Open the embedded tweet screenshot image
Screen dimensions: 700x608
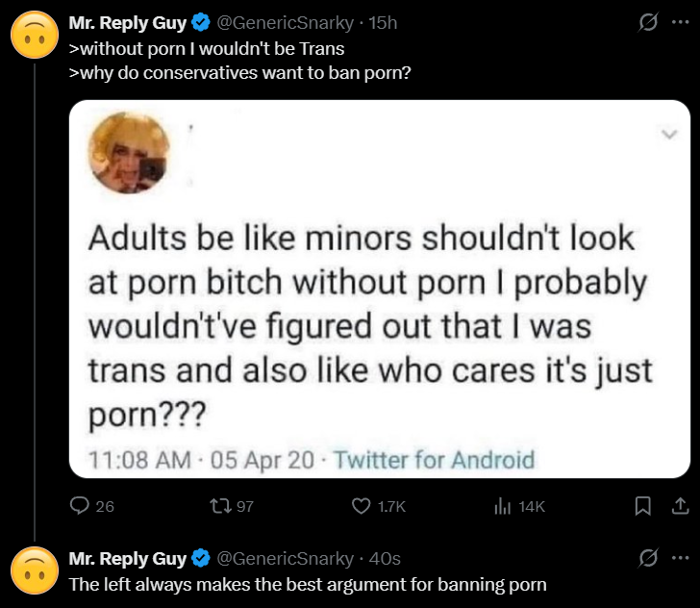[380, 289]
